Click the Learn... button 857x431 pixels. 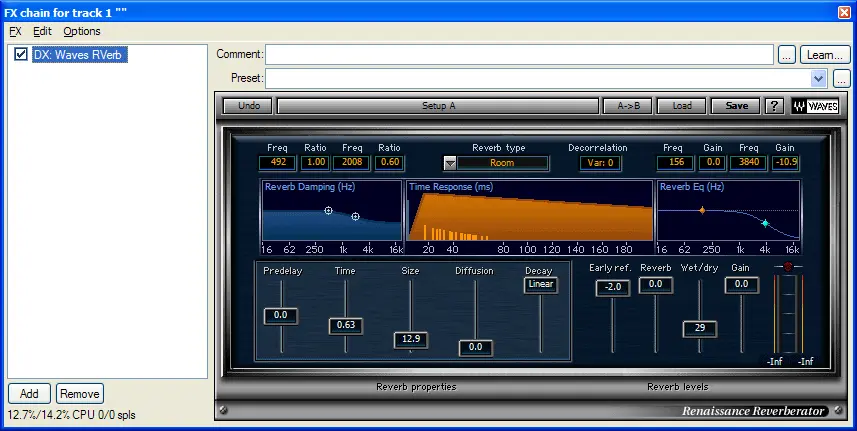(825, 55)
